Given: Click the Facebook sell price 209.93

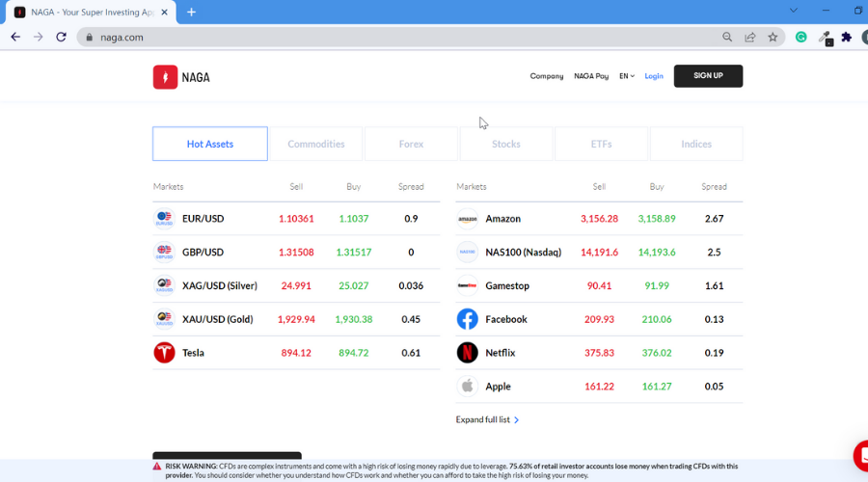Looking at the screenshot, I should (599, 319).
